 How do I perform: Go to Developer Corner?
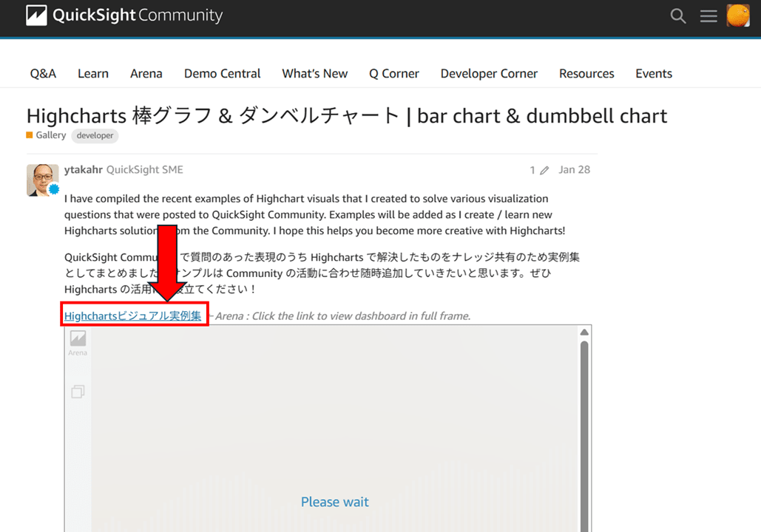pos(490,74)
